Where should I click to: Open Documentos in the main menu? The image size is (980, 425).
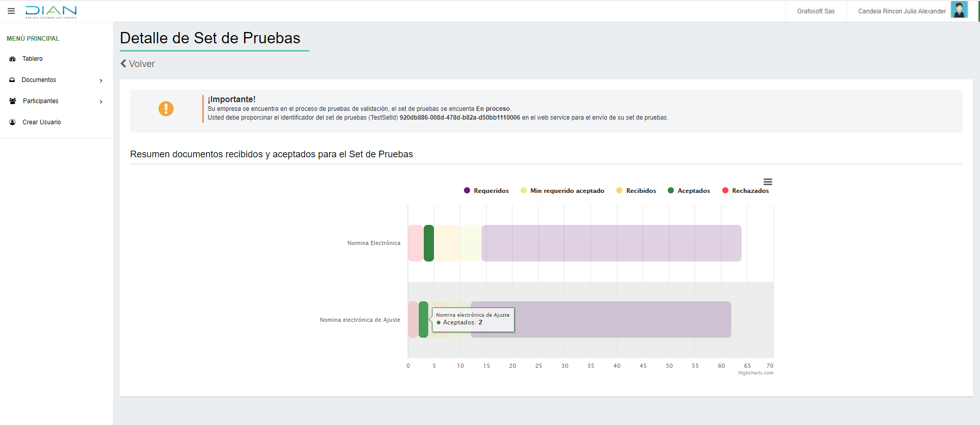point(39,80)
